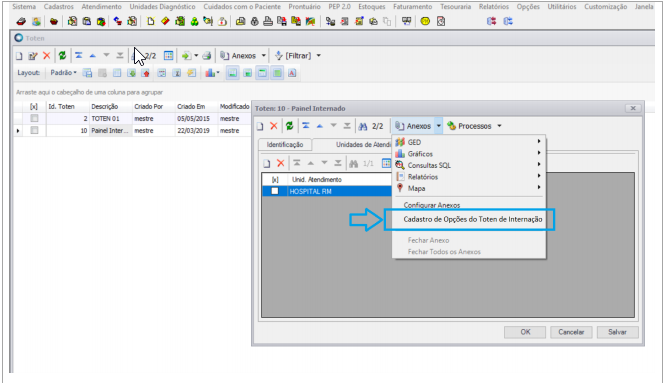Open Consultas SQL menu entry

click(x=469, y=165)
